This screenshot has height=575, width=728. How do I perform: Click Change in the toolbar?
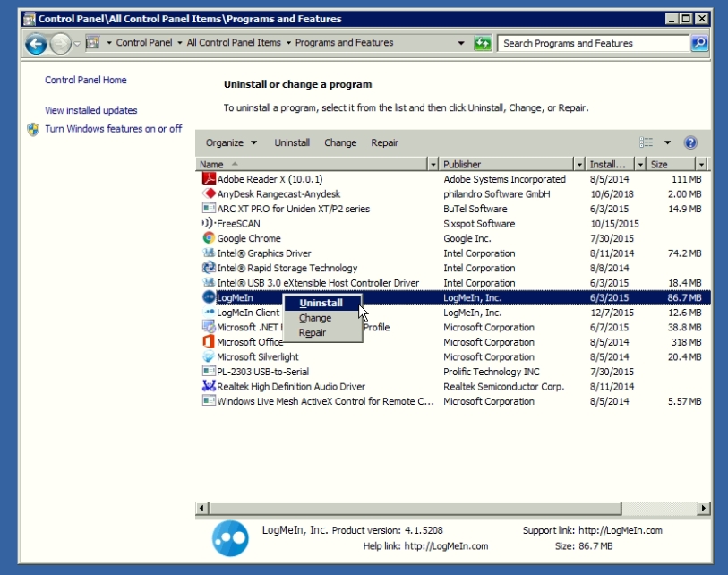(x=340, y=142)
